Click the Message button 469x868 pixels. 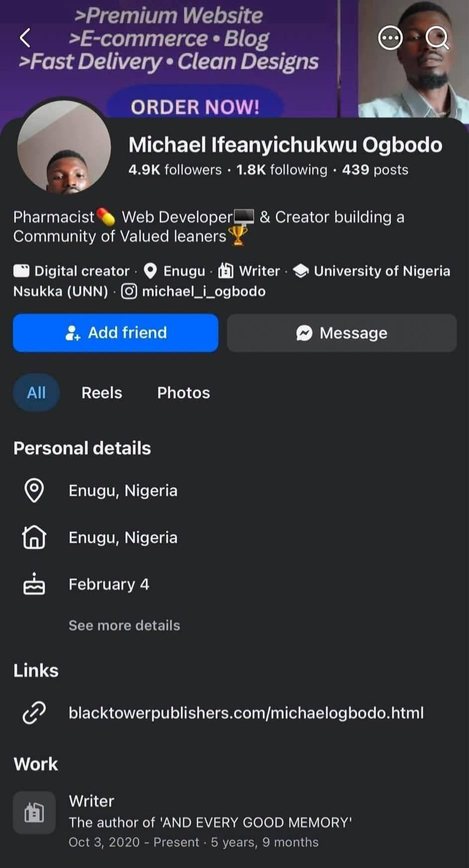(x=342, y=333)
